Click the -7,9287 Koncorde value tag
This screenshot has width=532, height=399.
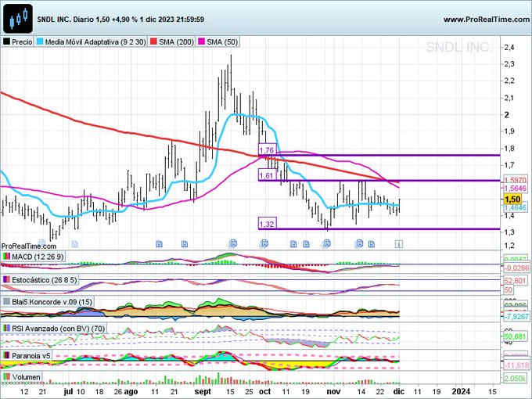pos(516,316)
